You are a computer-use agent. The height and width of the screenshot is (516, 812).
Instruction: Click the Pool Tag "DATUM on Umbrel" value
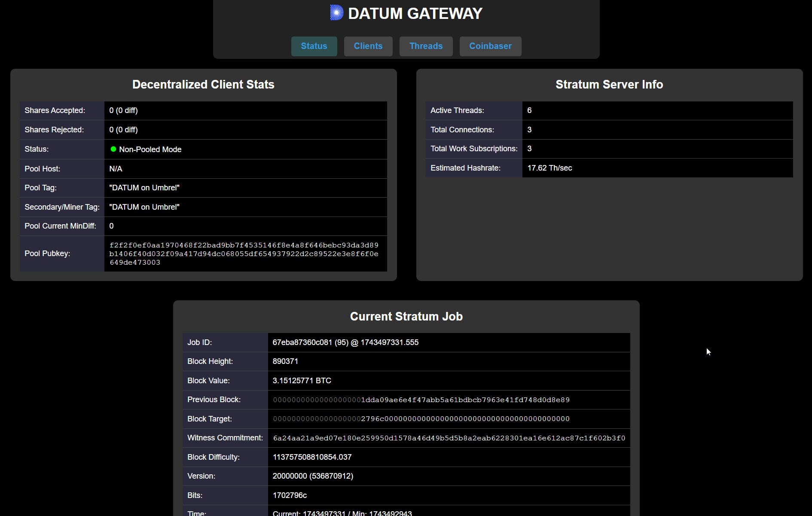click(x=144, y=188)
